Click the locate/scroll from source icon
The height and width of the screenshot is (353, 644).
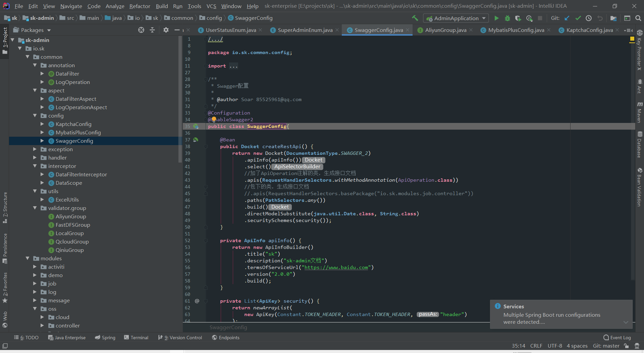click(141, 30)
